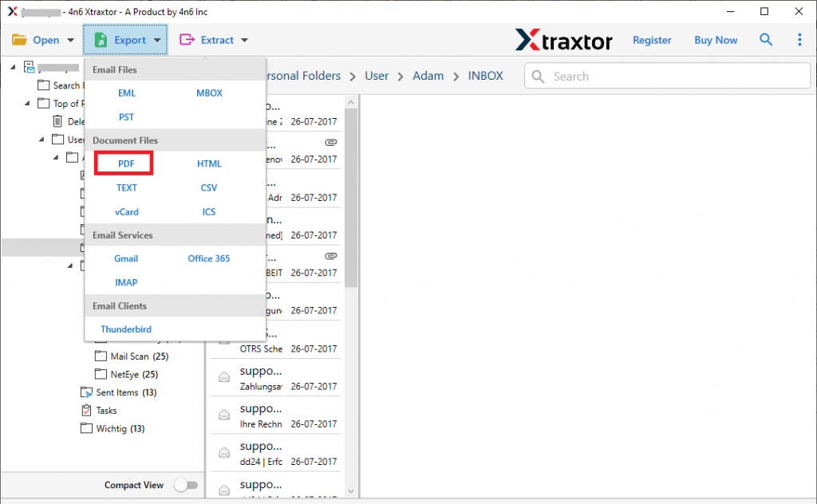817x504 pixels.
Task: Click the Wichtig folder icon
Action: 87,429
